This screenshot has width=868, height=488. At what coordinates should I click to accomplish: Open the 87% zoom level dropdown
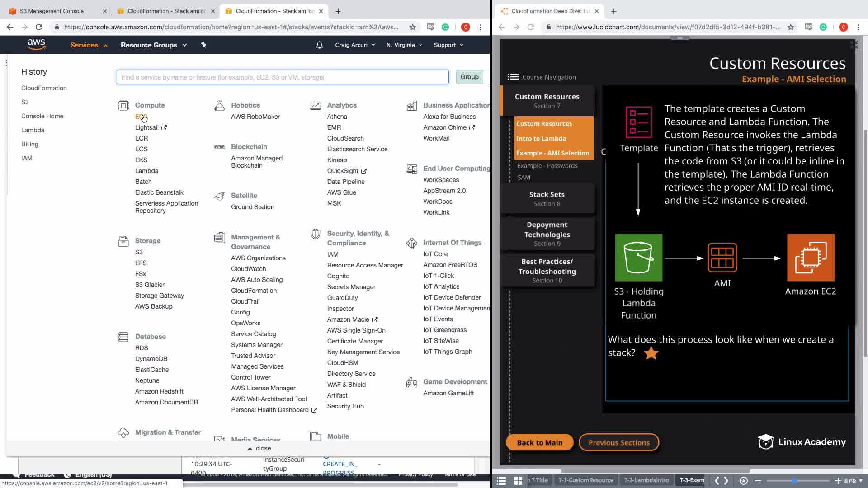pyautogui.click(x=854, y=480)
